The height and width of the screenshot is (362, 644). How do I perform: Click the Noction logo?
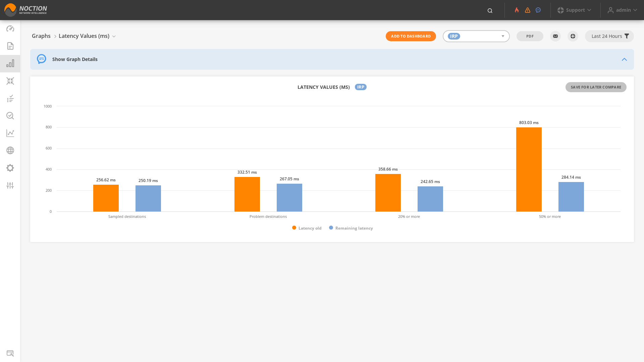[25, 10]
